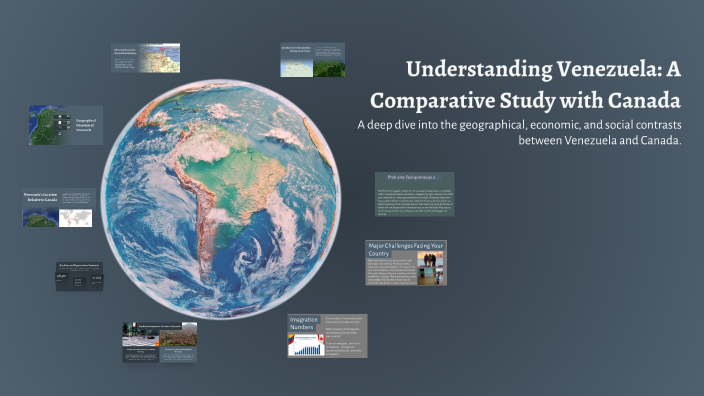Open the population comparison slide with city photos
704x396 pixels.
(160, 342)
